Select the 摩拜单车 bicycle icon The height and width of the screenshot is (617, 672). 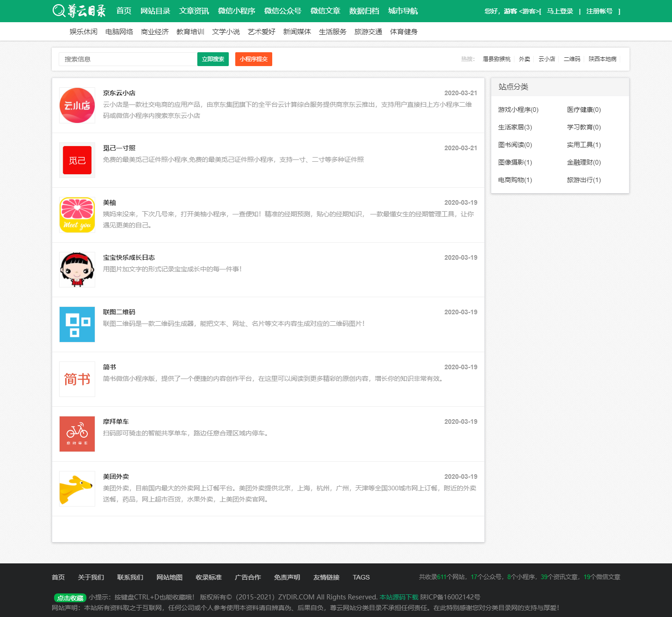click(77, 434)
